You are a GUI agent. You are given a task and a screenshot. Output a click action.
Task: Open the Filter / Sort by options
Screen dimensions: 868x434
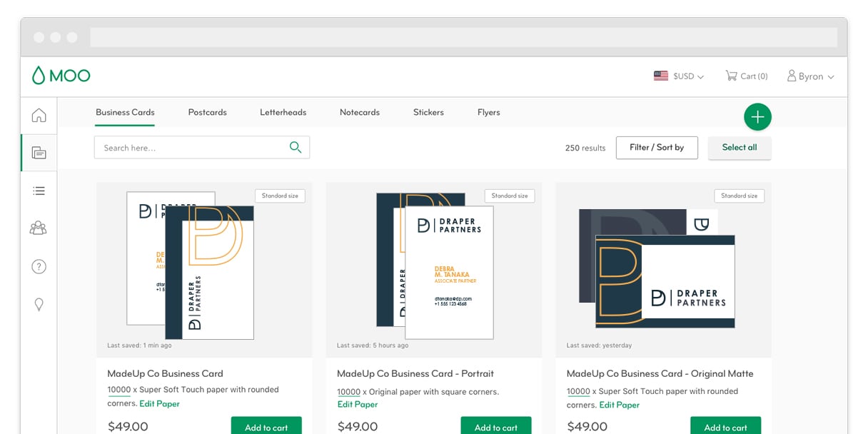[656, 148]
